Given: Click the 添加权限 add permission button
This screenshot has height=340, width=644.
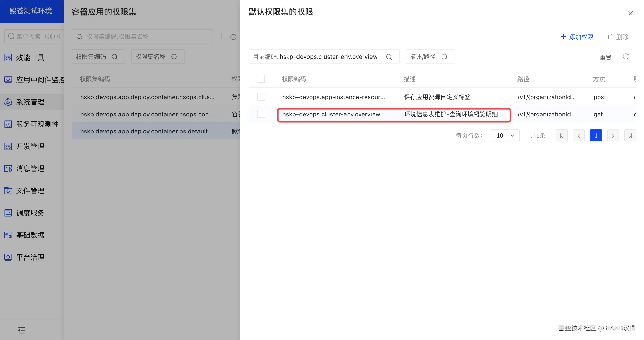Looking at the screenshot, I should (577, 37).
